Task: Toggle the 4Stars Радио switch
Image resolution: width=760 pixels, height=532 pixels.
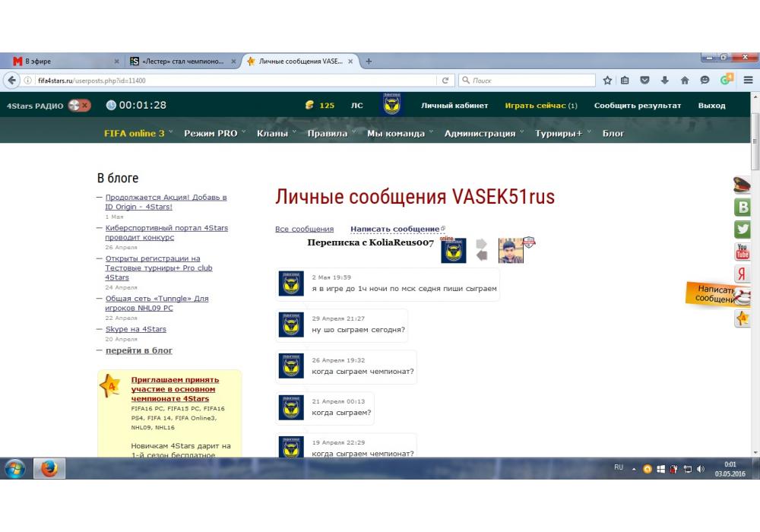Action: click(79, 106)
